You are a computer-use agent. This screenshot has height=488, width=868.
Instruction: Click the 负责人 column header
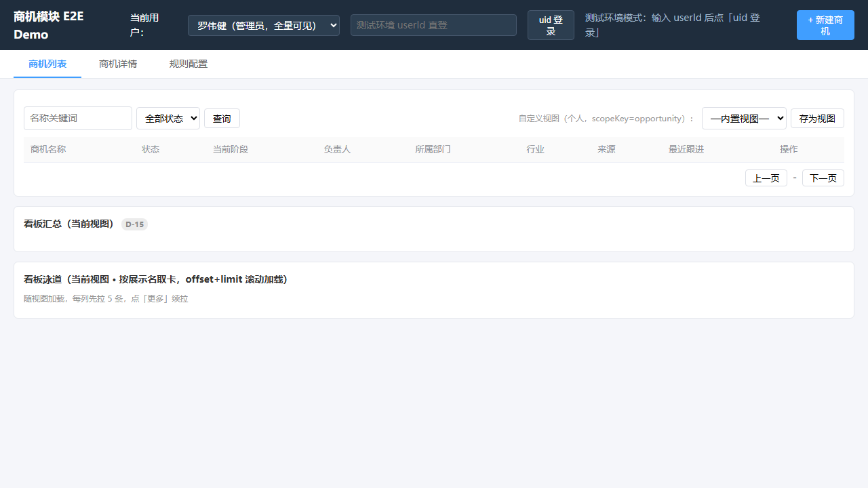tap(337, 149)
